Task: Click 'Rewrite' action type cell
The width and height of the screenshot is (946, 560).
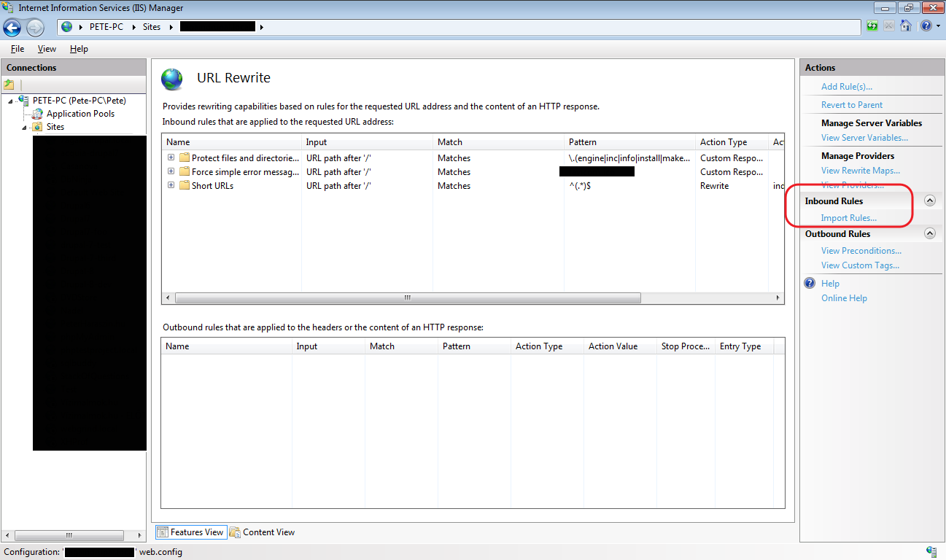Action: click(x=715, y=186)
